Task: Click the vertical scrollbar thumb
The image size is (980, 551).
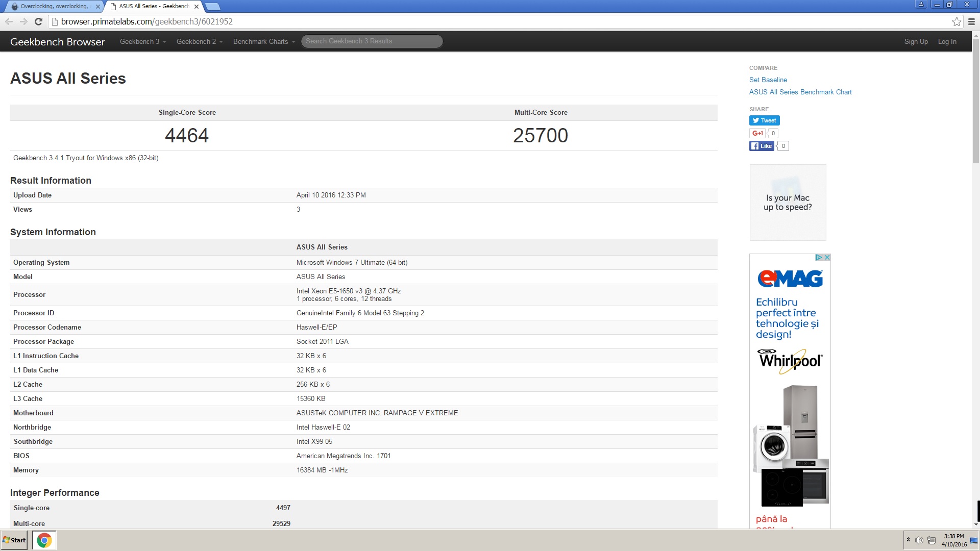Action: pos(976,101)
